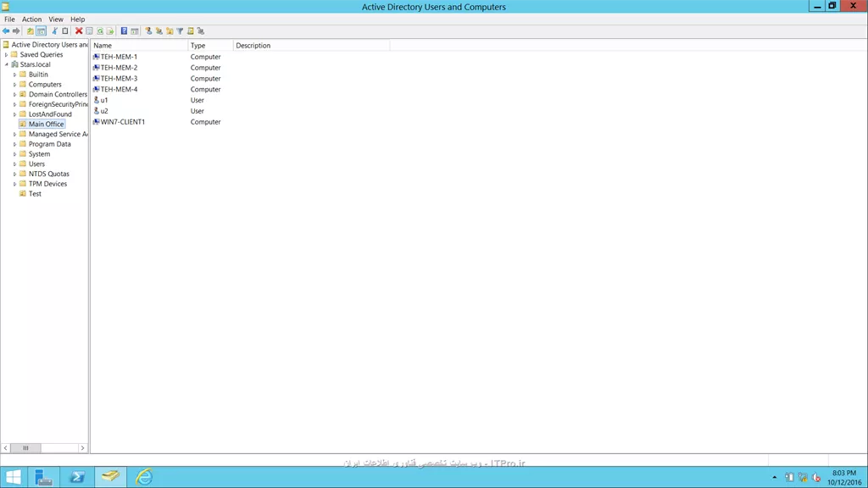The width and height of the screenshot is (868, 488).
Task: Click the tree pane's scroll-left arrow
Action: [6, 448]
